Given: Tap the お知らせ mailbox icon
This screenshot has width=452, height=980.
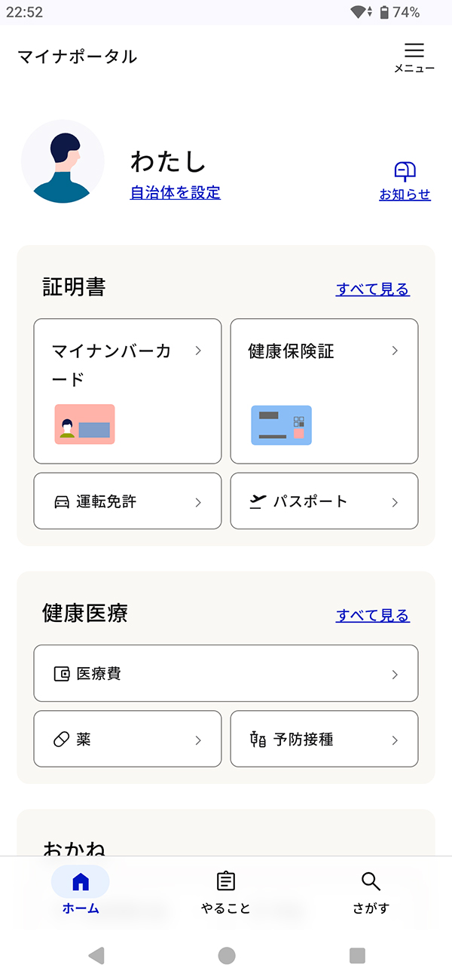Looking at the screenshot, I should (x=405, y=172).
